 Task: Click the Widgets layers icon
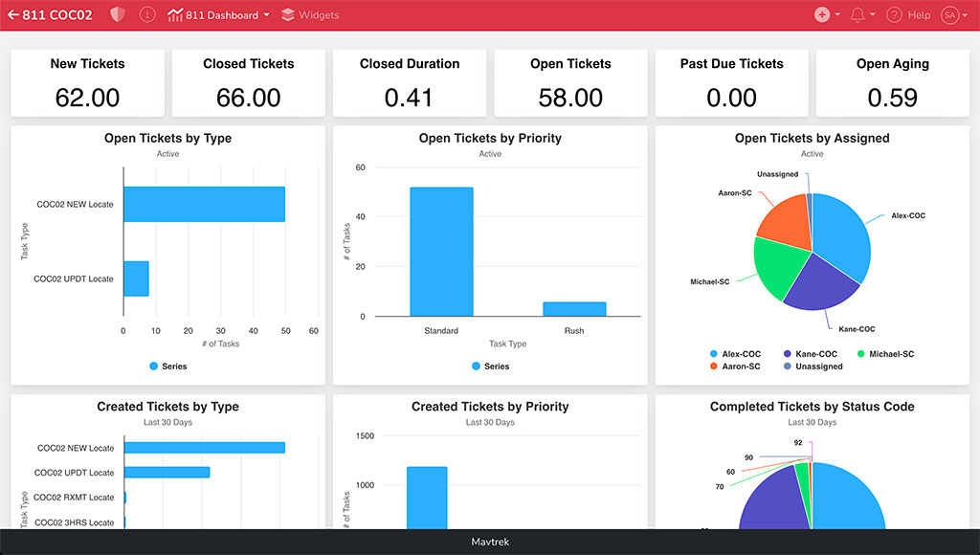288,15
